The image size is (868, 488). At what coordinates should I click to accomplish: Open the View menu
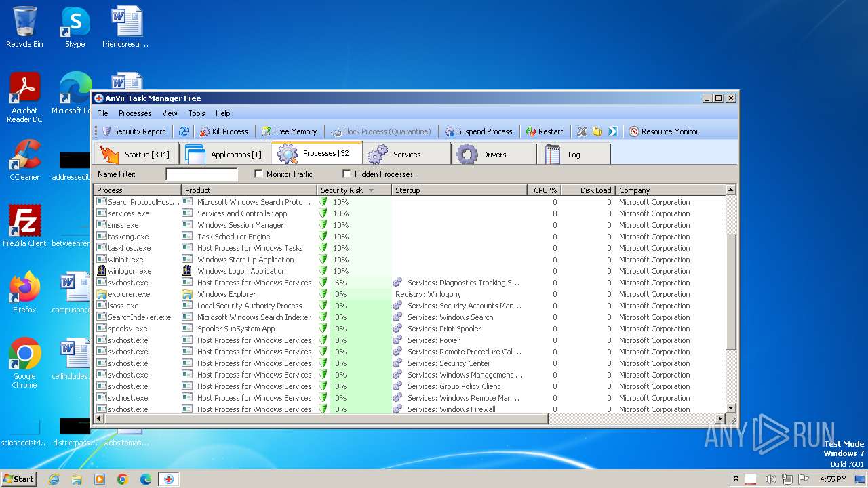[x=170, y=113]
